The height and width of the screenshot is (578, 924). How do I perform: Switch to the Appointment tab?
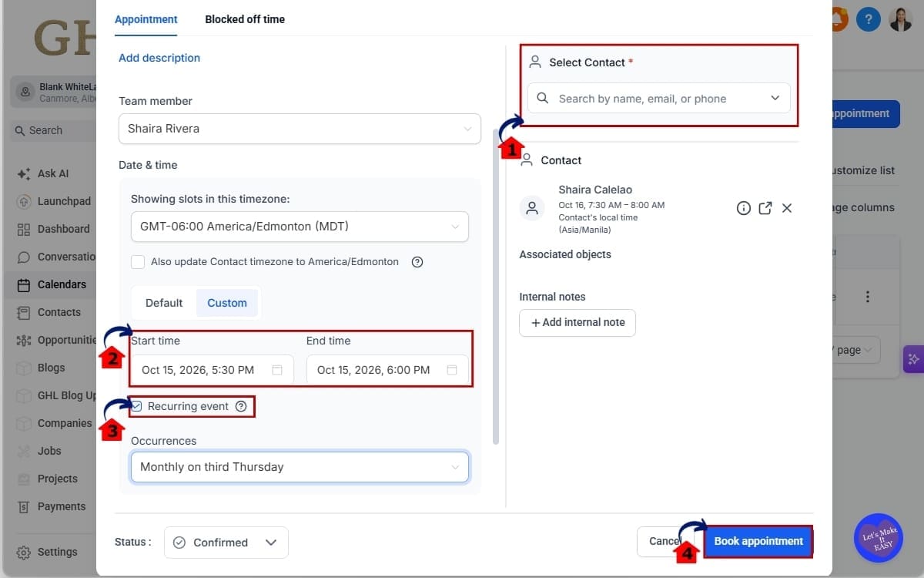click(146, 19)
